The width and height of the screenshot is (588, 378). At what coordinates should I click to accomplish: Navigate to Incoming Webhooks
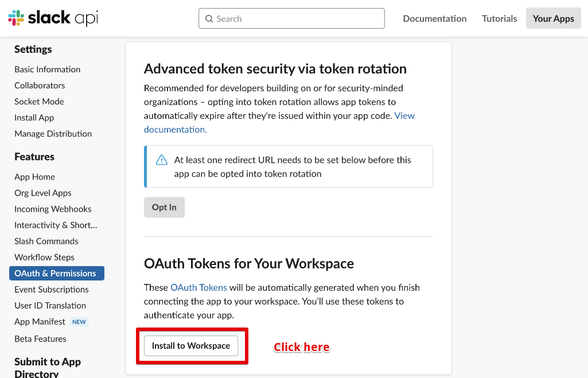tap(53, 209)
